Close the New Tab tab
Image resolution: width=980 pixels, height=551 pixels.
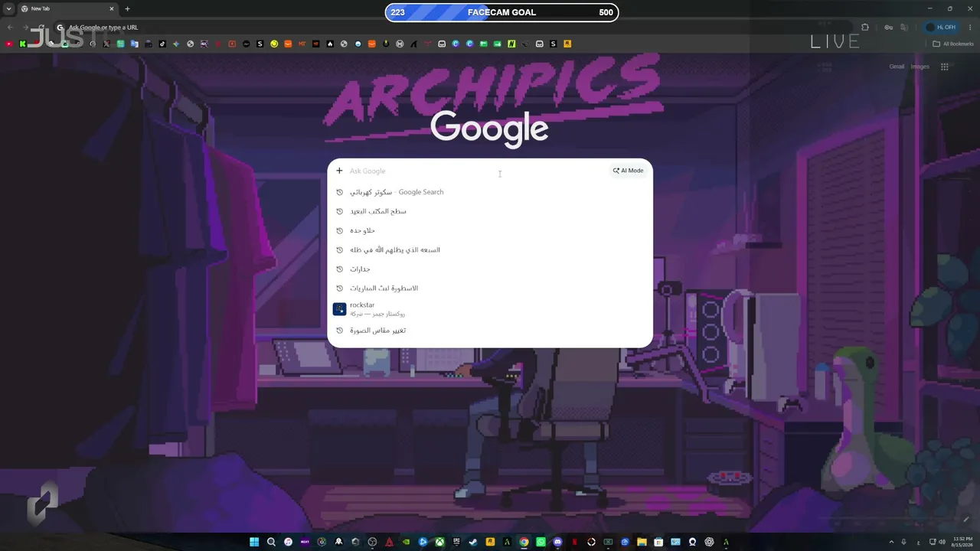click(112, 9)
